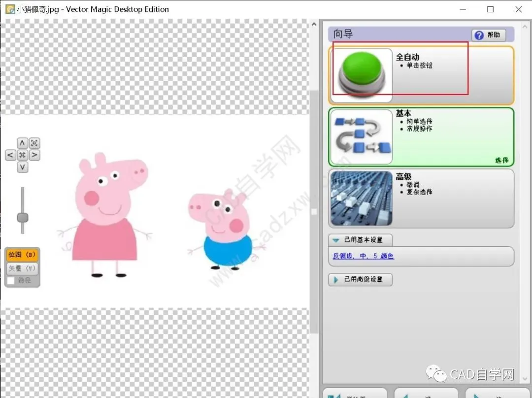Switch preview to 矢量 (V) vector view

[x=22, y=268]
